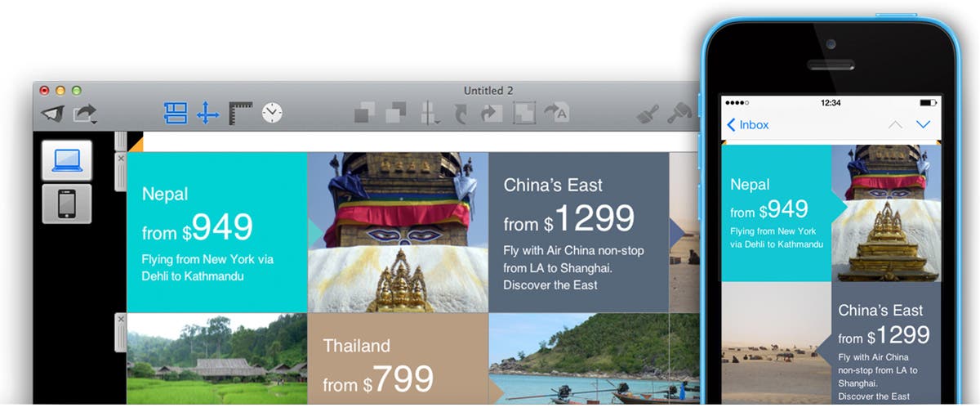
Task: Select the blue move arrows tool
Action: (208, 113)
